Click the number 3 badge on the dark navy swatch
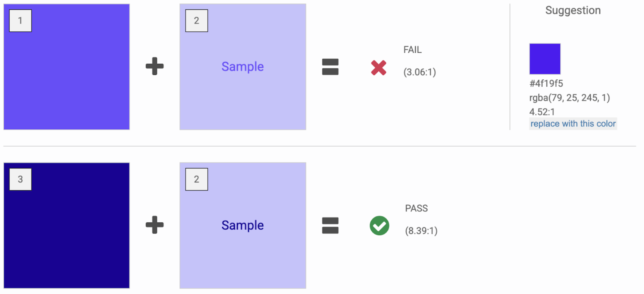The height and width of the screenshot is (294, 644). tap(20, 179)
